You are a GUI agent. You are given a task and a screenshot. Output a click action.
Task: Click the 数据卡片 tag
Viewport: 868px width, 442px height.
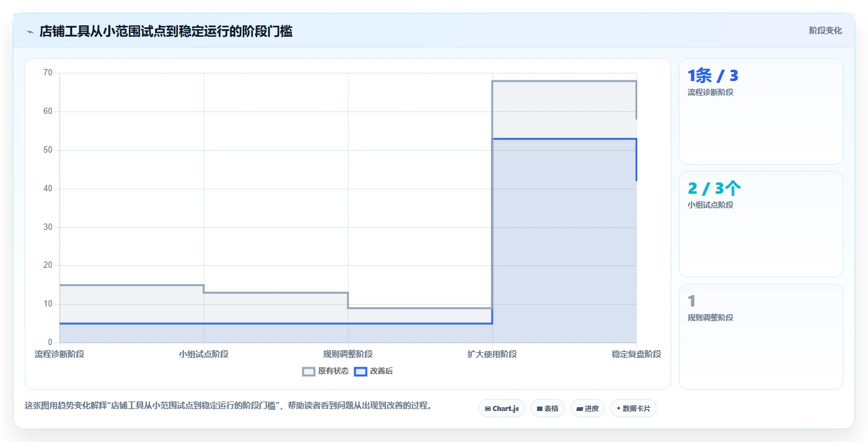click(x=633, y=408)
